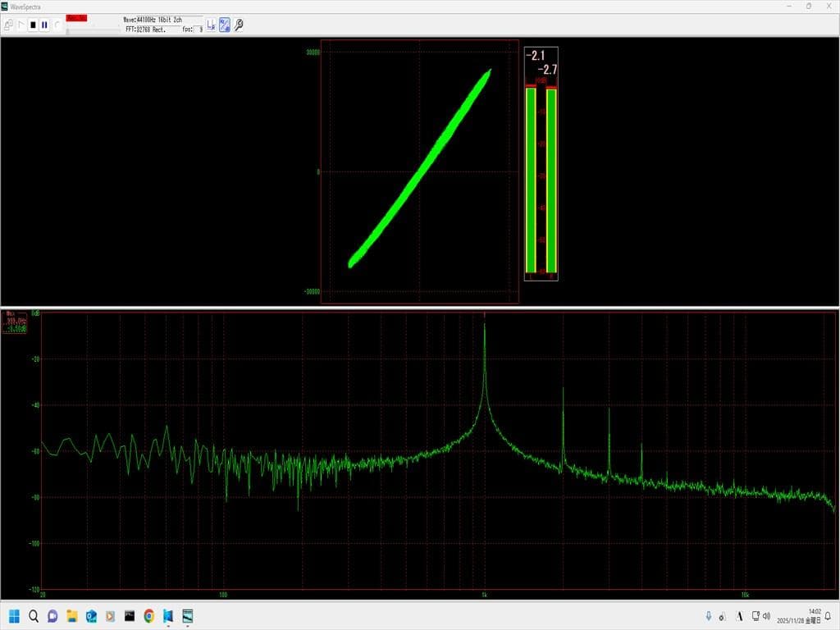Click the Stop playback button
840x630 pixels.
click(x=33, y=25)
